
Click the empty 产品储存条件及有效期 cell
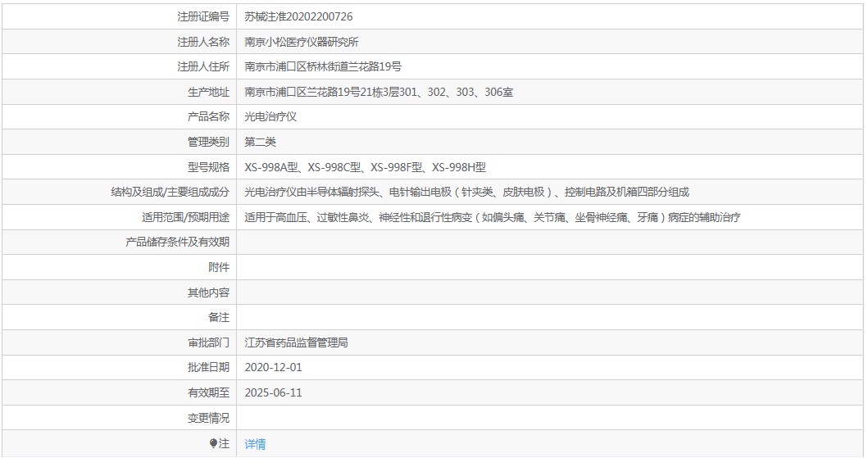point(550,243)
